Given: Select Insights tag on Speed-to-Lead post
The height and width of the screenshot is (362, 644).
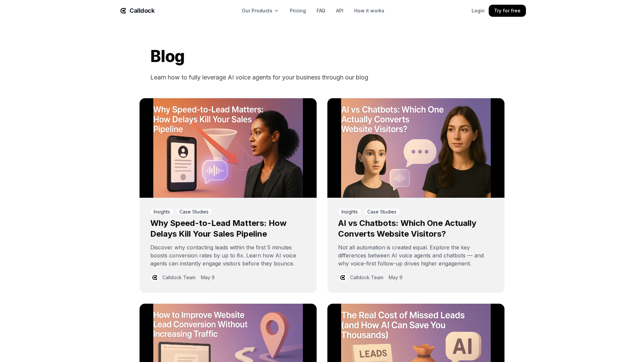Looking at the screenshot, I should click(x=162, y=212).
